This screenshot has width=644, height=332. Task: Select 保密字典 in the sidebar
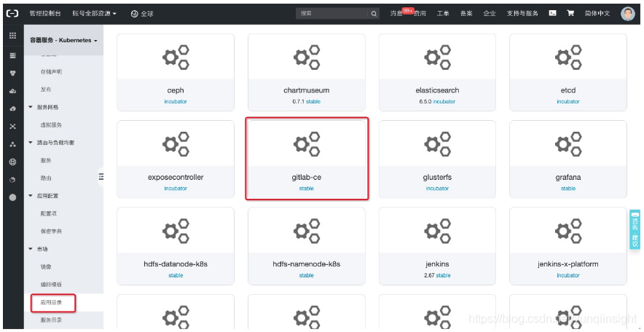(51, 232)
